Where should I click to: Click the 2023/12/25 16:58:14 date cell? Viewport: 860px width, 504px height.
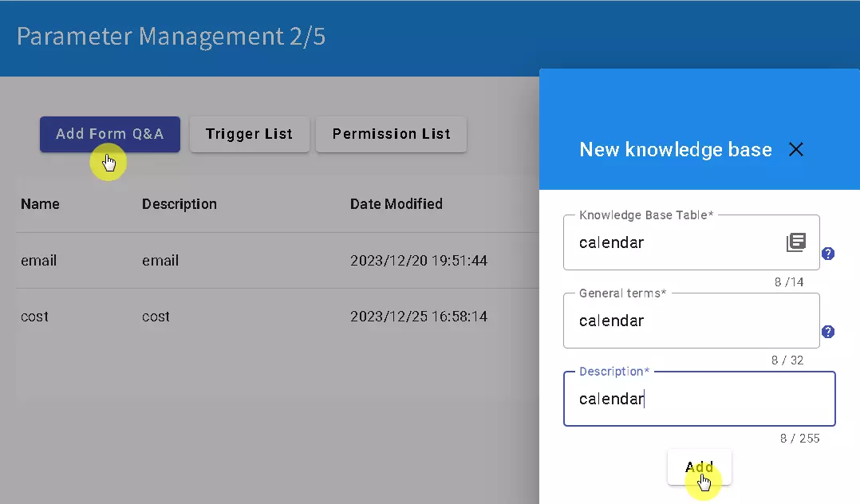pyautogui.click(x=418, y=317)
